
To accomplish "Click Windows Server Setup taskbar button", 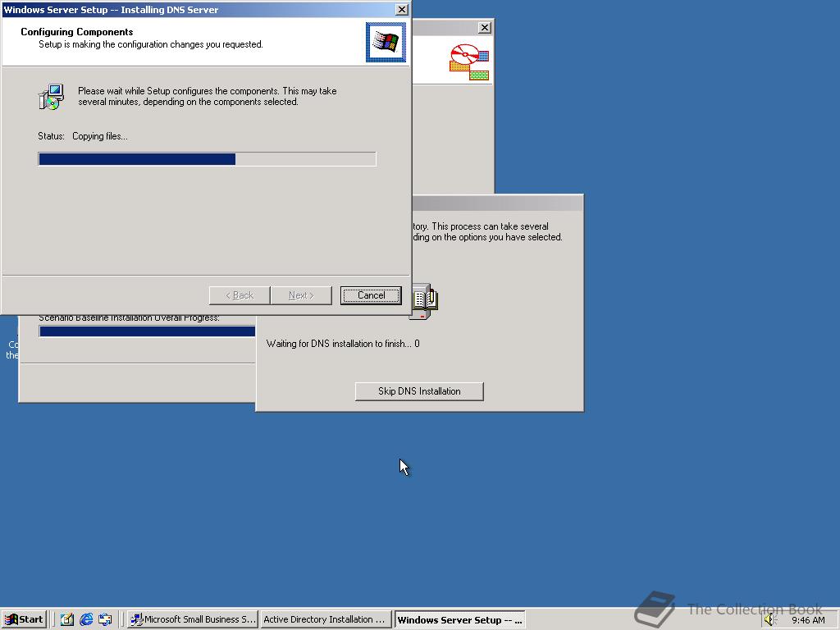I will (459, 620).
